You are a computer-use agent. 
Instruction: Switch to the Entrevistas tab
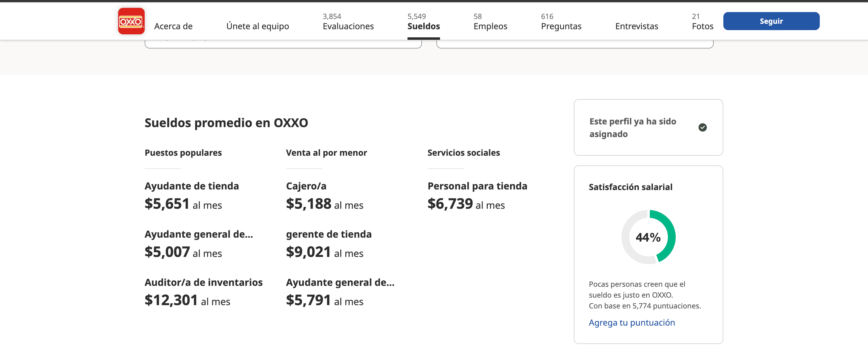(637, 26)
